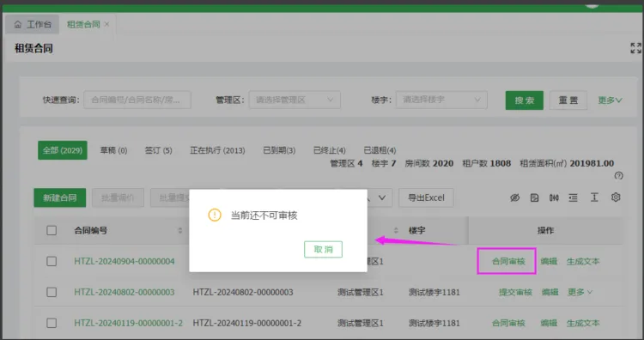Open the 楼宇 filter dropdown

[441, 100]
